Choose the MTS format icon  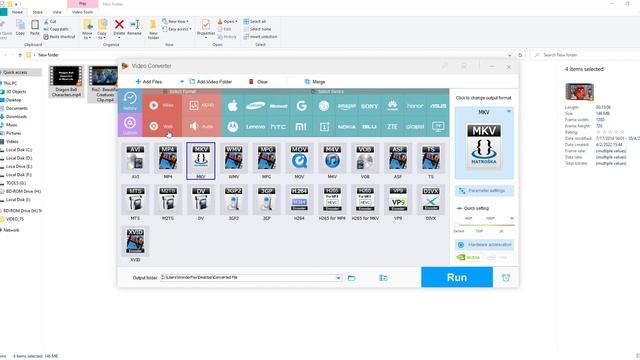(135, 200)
